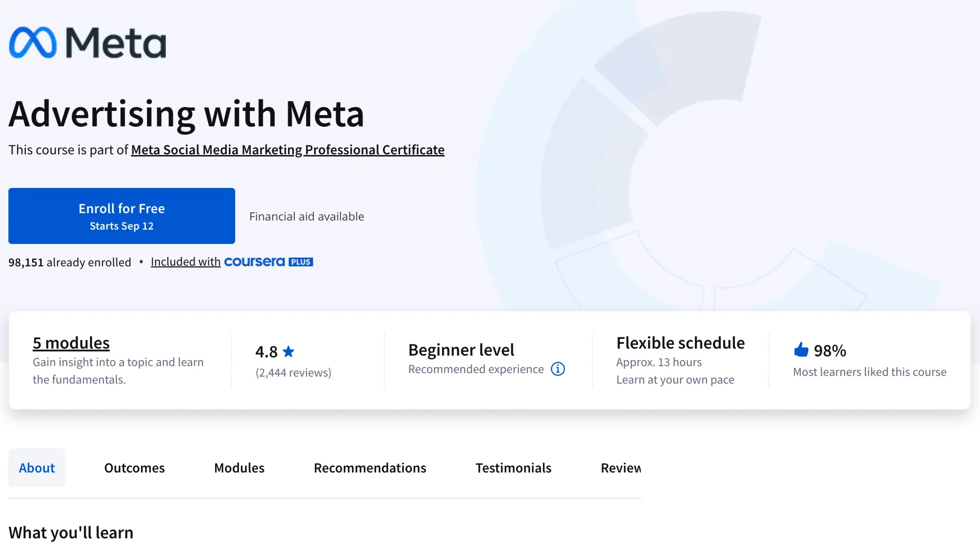Click the Flexible schedule heading
980x560 pixels.
[680, 343]
